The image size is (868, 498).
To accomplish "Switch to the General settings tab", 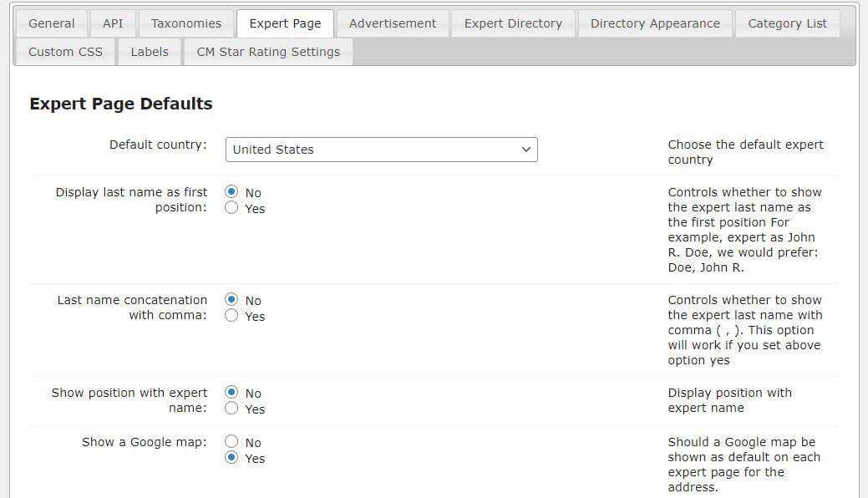I will pos(51,23).
